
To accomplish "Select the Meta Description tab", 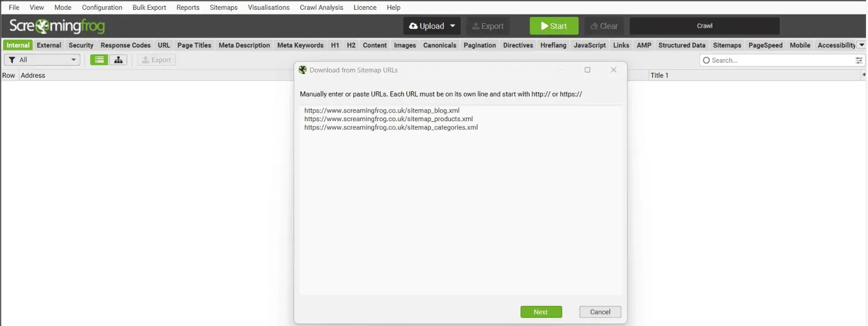I will coord(244,45).
